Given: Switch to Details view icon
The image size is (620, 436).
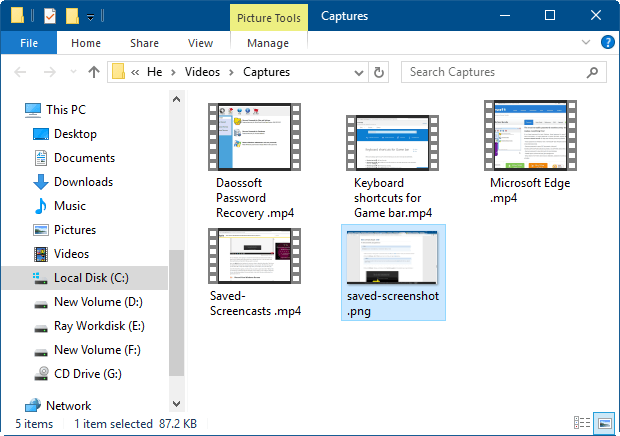Looking at the screenshot, I should 582,423.
